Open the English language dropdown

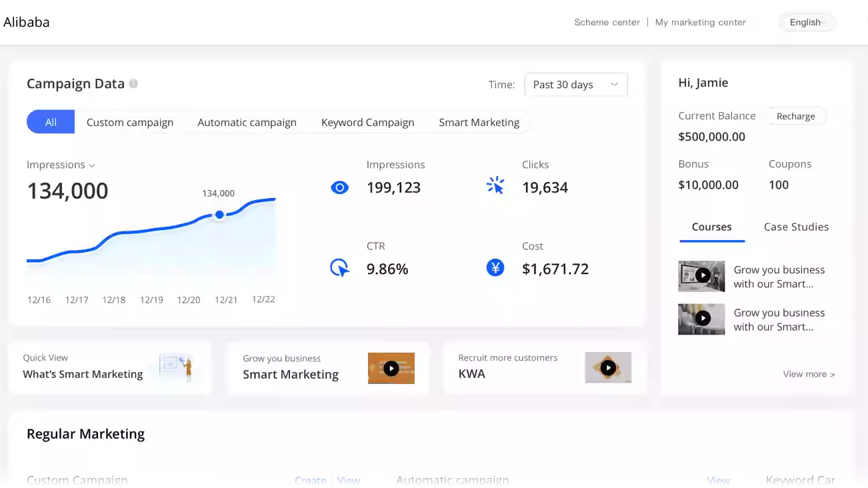[x=807, y=22]
